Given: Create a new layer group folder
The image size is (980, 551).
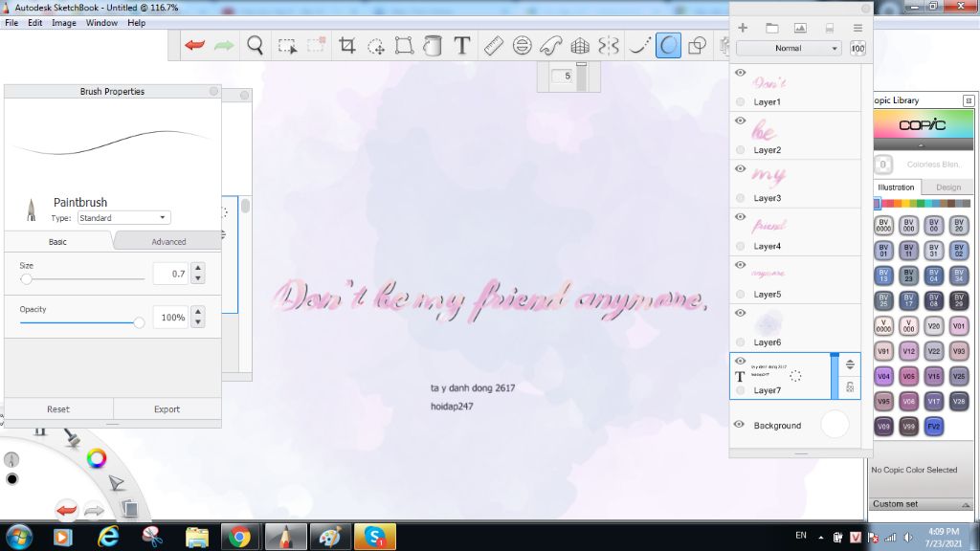Looking at the screenshot, I should [772, 28].
